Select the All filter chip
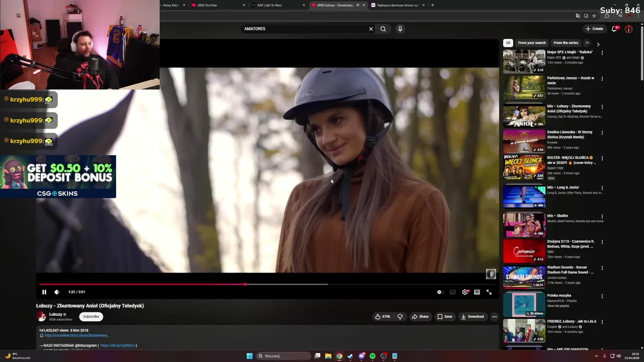 click(508, 43)
